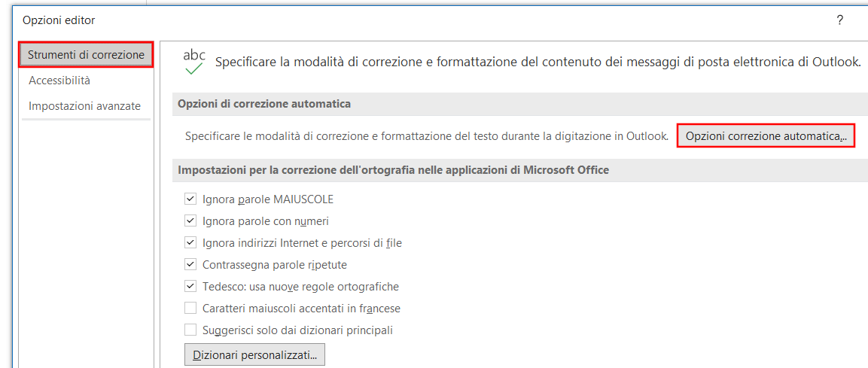This screenshot has height=368, width=868.
Task: Open Opzioni correzione automatica dialog
Action: pos(766,136)
